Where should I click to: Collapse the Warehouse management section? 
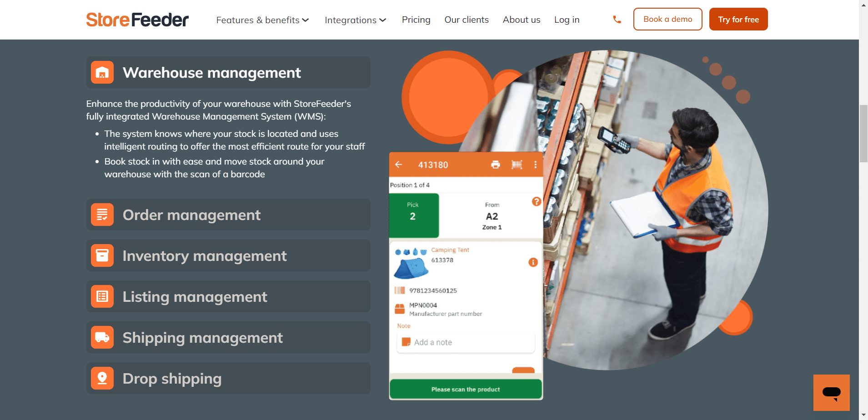228,72
